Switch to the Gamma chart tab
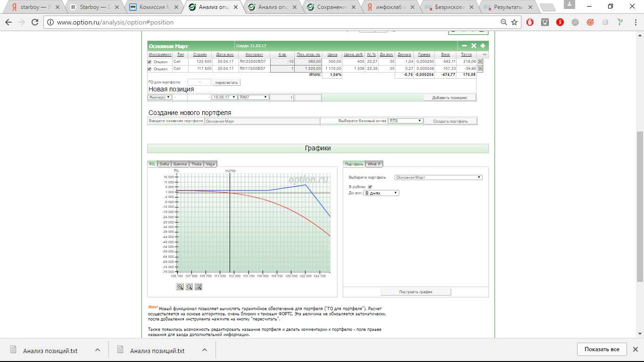Image resolution: width=644 pixels, height=362 pixels. (x=180, y=164)
